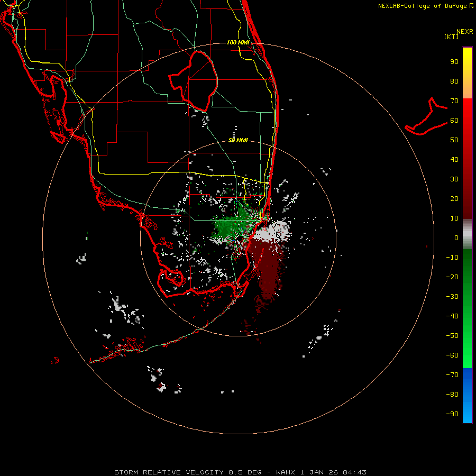Click the -80 value on the velocity scale

(452, 395)
